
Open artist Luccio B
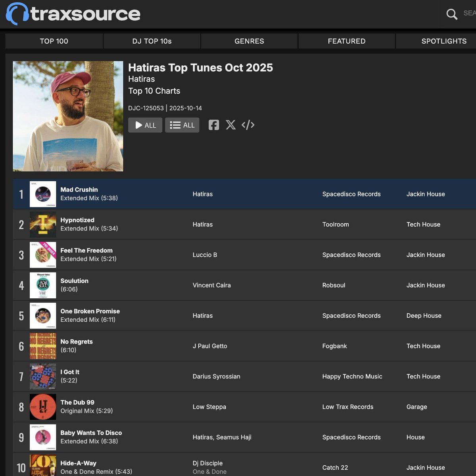205,255
